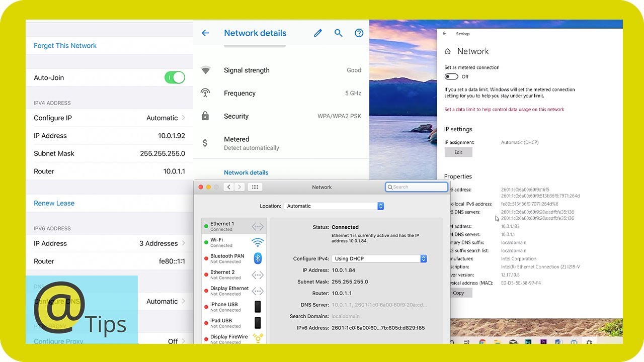This screenshot has width=644, height=362.
Task: Click the Intel Corporation manufacturer value
Action: (x=519, y=259)
